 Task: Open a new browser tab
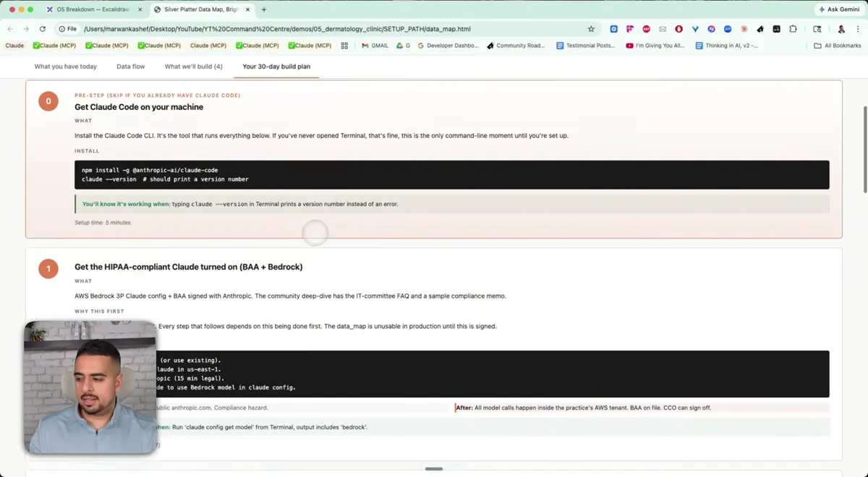click(x=263, y=9)
